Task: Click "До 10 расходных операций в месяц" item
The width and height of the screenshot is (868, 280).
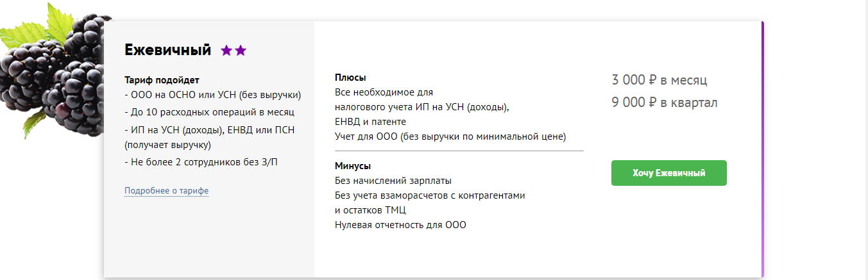Action: click(x=209, y=111)
